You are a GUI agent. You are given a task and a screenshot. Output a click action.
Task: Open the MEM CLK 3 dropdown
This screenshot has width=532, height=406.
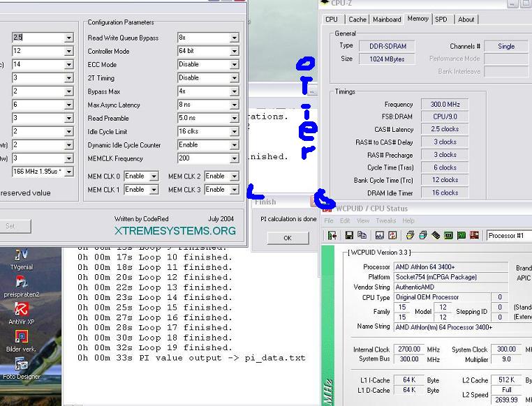point(234,190)
